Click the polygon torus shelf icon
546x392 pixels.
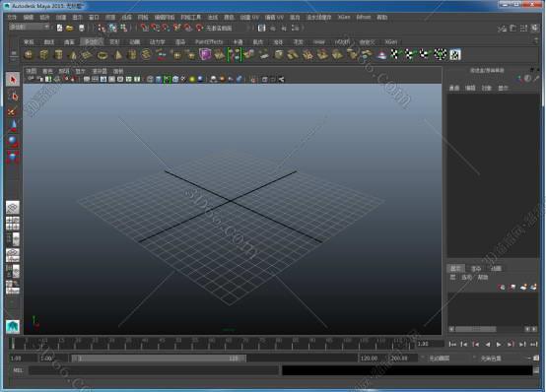click(x=102, y=54)
